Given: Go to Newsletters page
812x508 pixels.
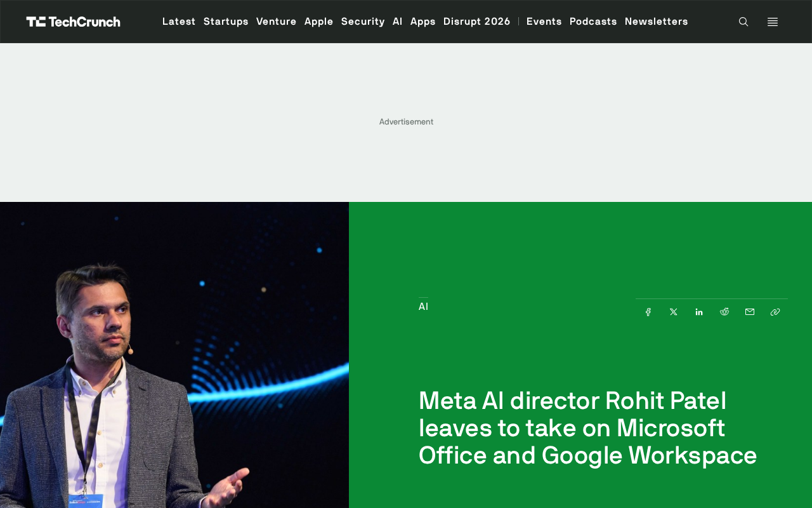Looking at the screenshot, I should click(x=657, y=22).
